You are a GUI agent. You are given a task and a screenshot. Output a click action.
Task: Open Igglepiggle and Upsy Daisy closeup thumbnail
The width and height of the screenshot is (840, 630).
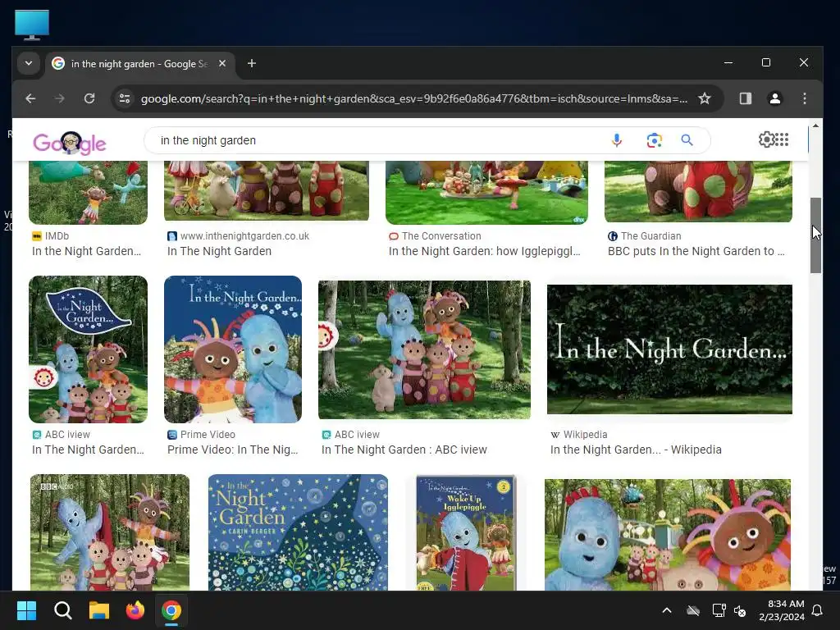668,535
